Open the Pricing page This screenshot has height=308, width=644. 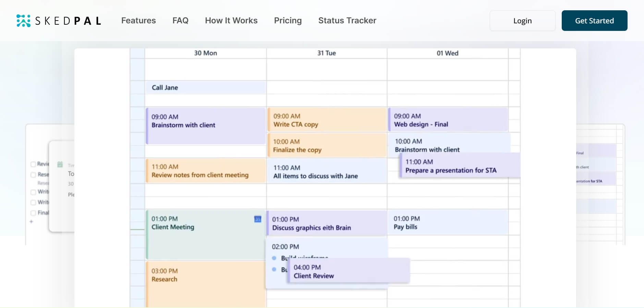click(x=288, y=21)
